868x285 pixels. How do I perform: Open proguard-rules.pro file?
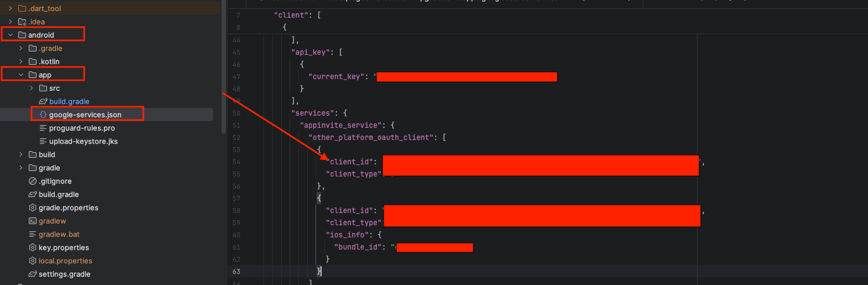point(82,128)
